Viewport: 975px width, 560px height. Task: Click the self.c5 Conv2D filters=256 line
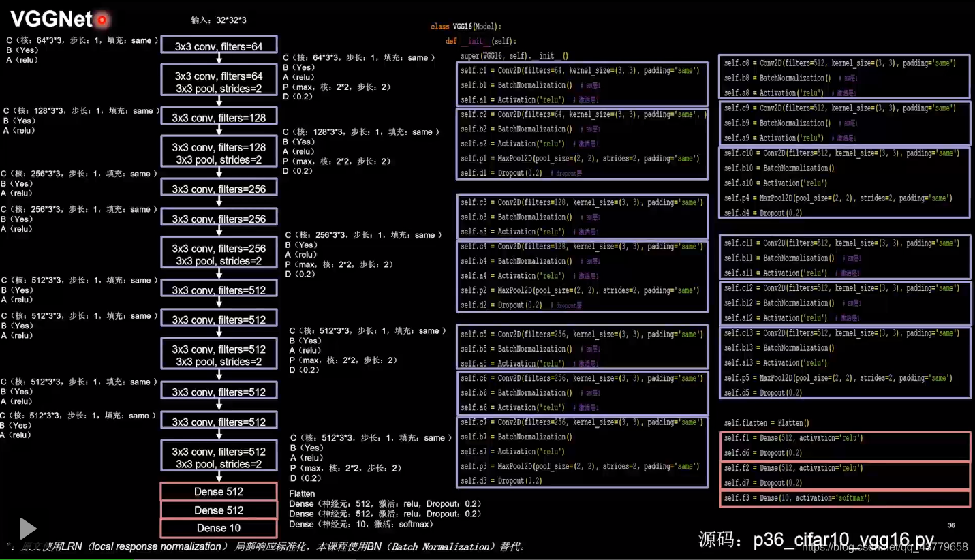[x=581, y=335]
